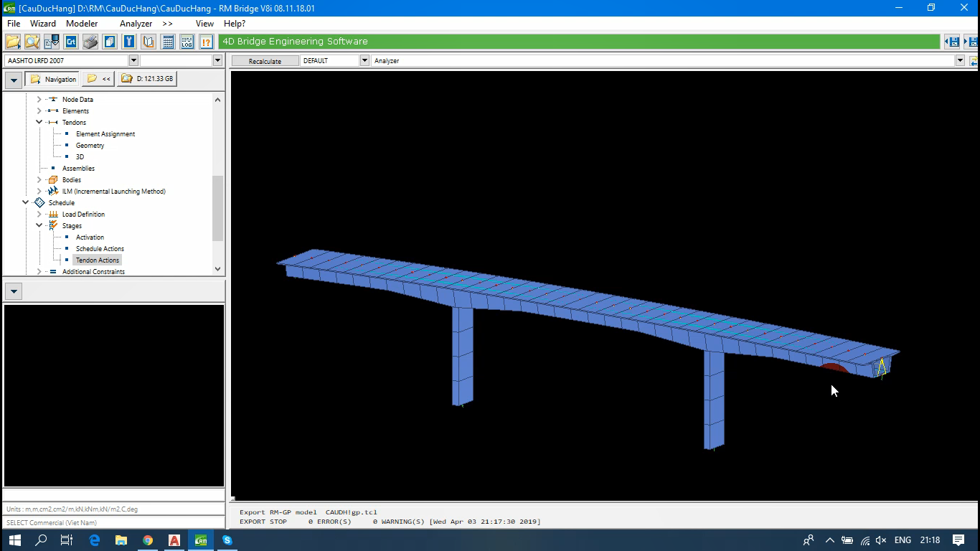Image resolution: width=980 pixels, height=551 pixels.
Task: Expand the Load Definition tree node
Action: click(x=39, y=215)
